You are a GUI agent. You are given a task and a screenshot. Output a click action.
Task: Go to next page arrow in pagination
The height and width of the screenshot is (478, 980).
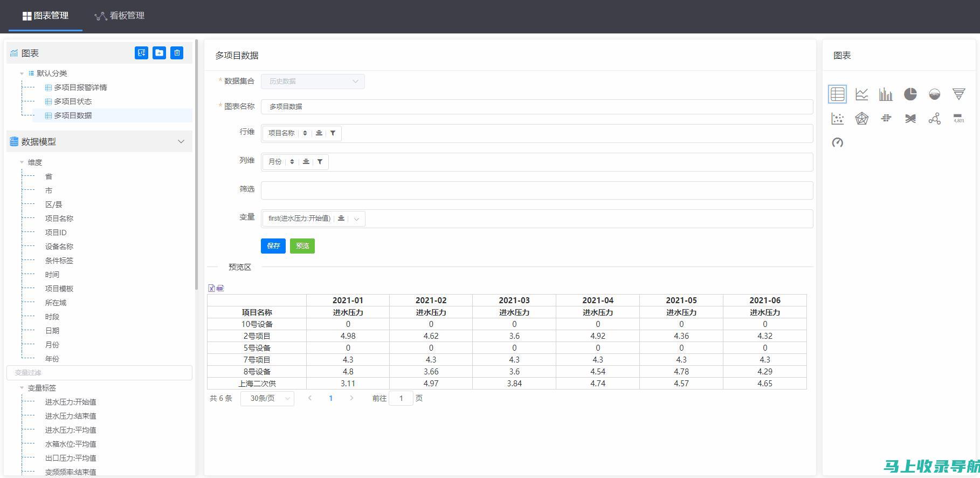click(x=351, y=398)
